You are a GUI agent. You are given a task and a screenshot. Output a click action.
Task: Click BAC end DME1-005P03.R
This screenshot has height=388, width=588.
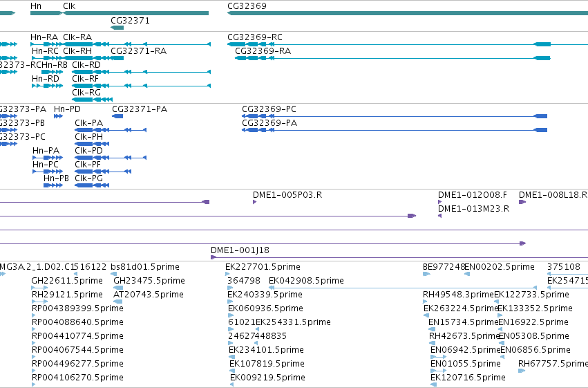point(287,195)
